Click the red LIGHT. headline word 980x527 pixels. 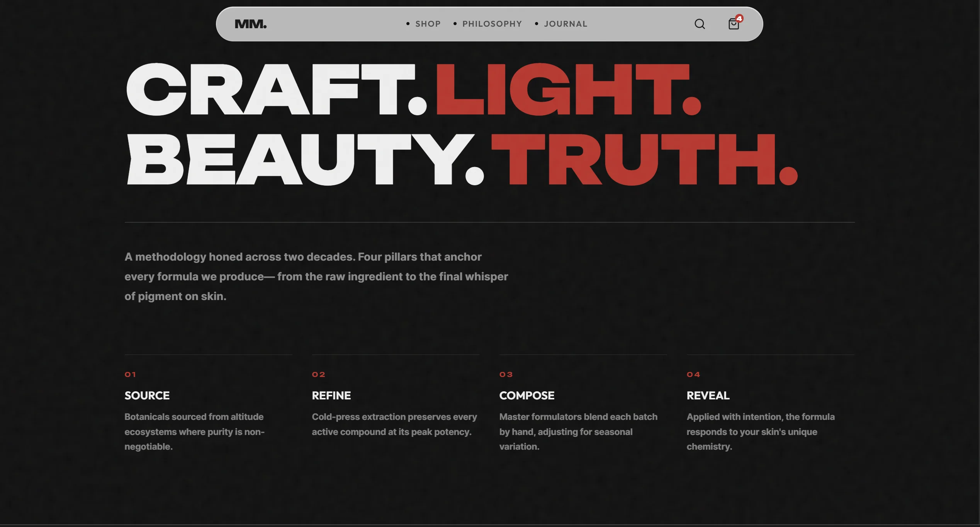point(568,90)
